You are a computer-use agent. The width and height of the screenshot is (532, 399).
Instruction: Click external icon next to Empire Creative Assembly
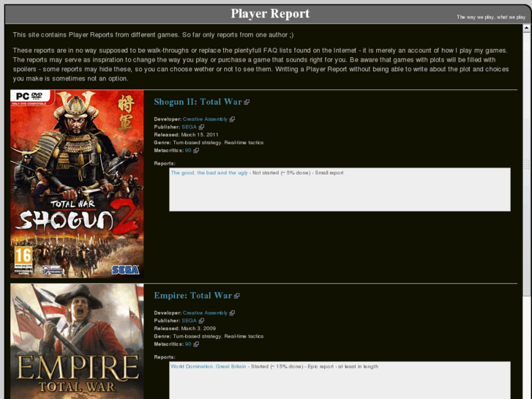tap(232, 313)
